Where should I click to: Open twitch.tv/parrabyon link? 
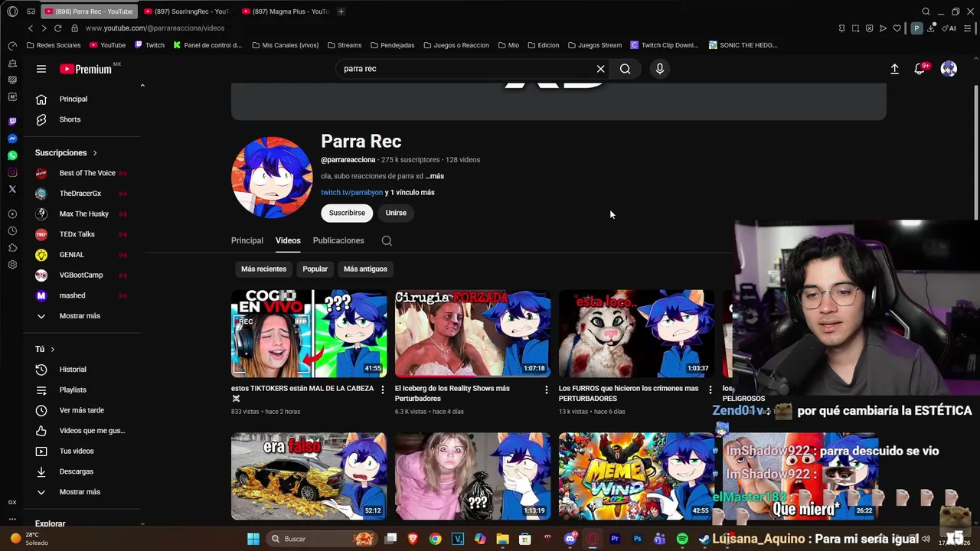point(351,193)
